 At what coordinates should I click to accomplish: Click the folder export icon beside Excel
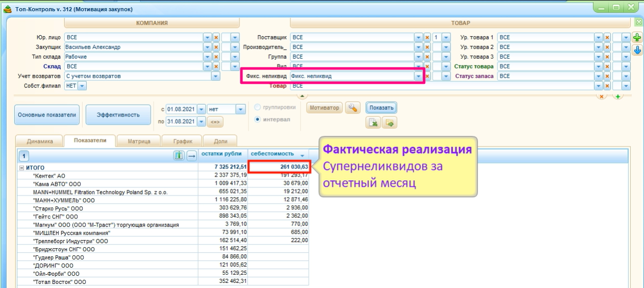coord(390,123)
